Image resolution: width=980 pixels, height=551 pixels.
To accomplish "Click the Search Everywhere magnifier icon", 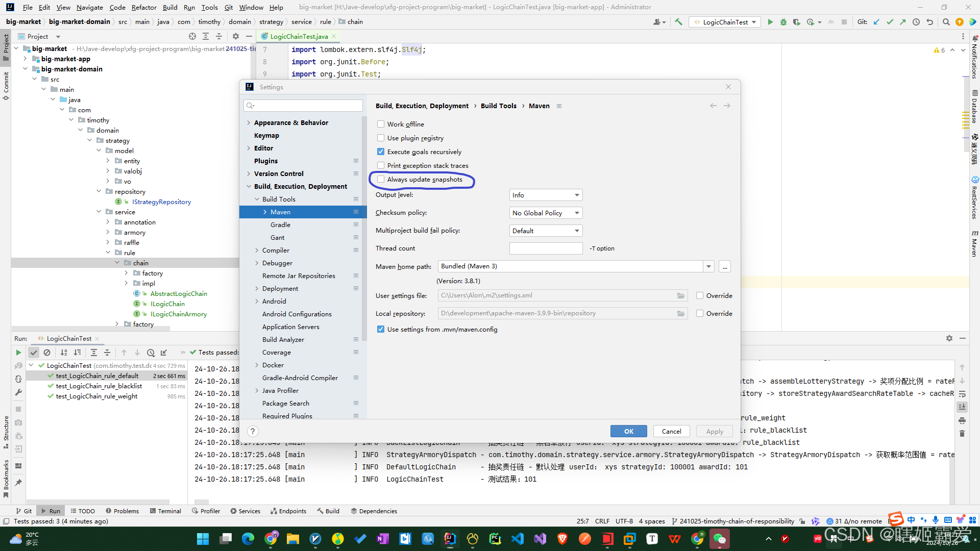I will 946,22.
